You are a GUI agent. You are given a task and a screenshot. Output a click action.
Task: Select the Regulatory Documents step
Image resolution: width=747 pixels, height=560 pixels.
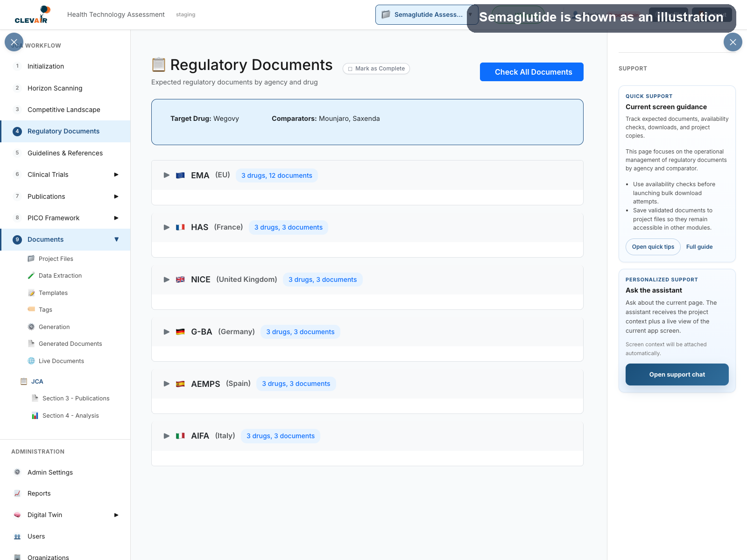click(65, 131)
